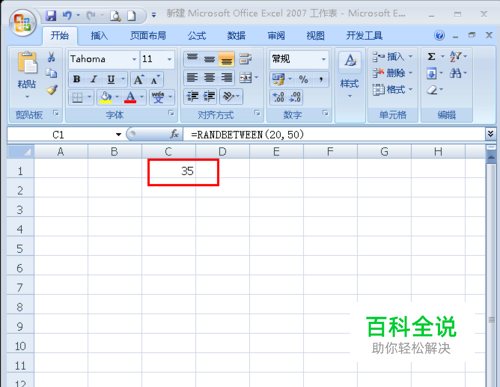This screenshot has width=500, height=387.
Task: Activate the Format Painter brush
Action: click(x=52, y=89)
